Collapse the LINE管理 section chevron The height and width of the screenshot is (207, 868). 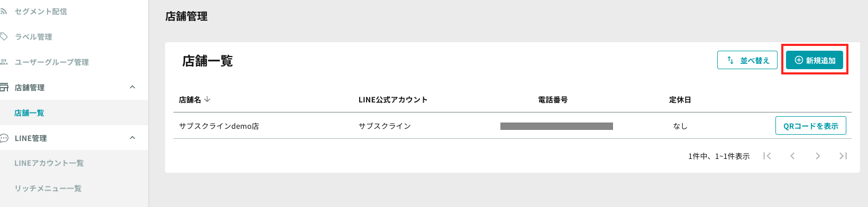133,138
